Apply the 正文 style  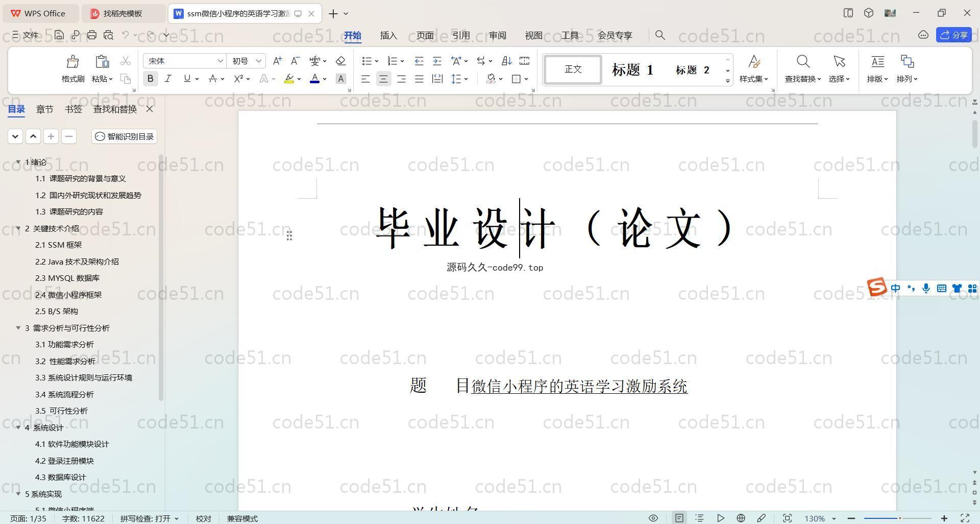point(573,69)
